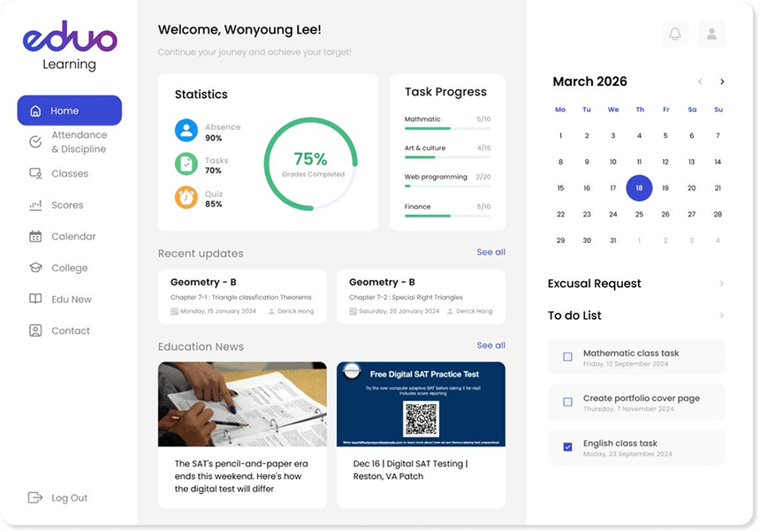Click the Eduo Learning logo
Screen dimensions: 760x532
70,46
